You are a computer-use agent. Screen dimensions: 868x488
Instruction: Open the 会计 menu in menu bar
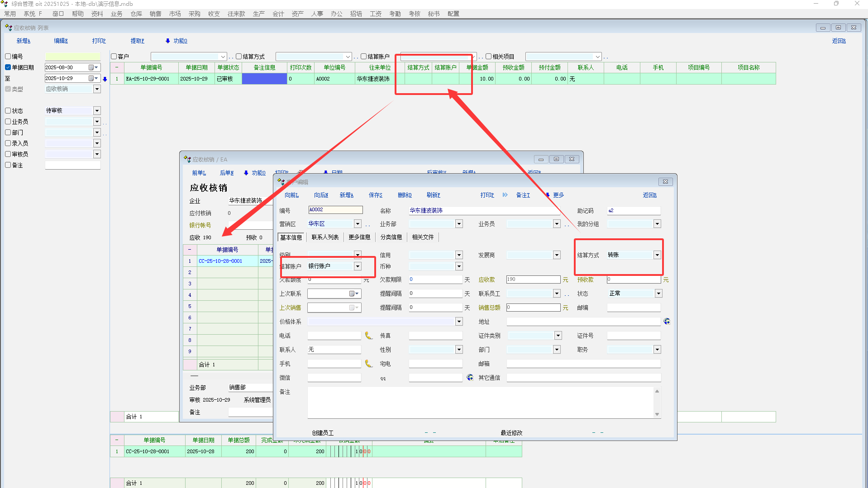pyautogui.click(x=278, y=14)
